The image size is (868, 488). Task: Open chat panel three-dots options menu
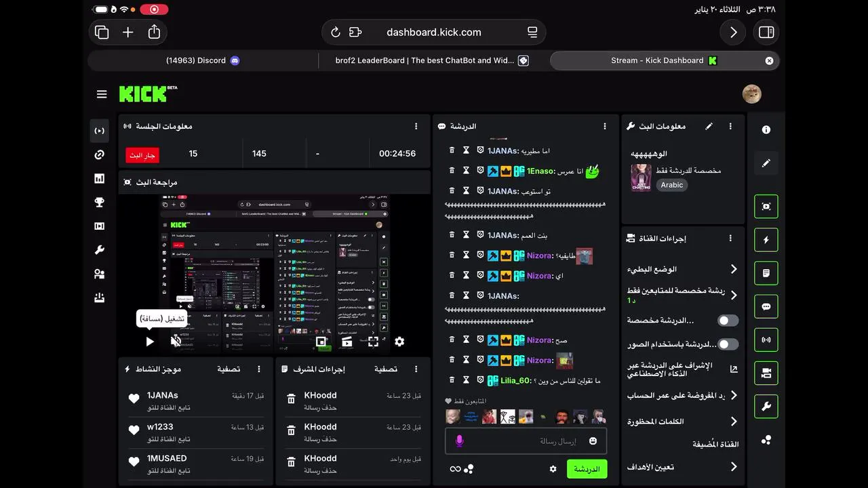605,126
